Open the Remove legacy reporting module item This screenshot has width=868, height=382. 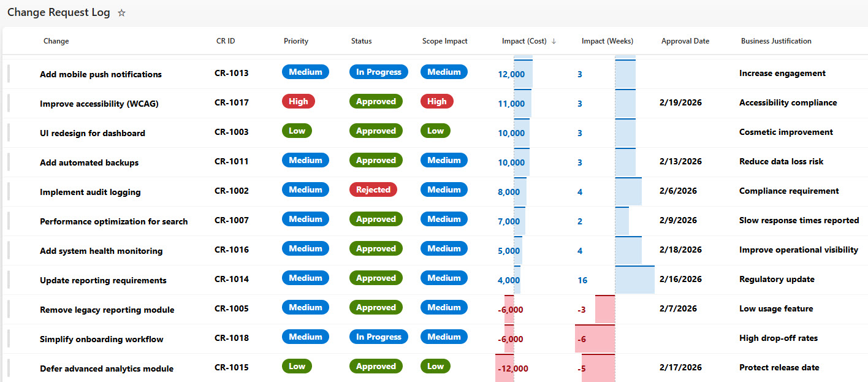coord(107,310)
